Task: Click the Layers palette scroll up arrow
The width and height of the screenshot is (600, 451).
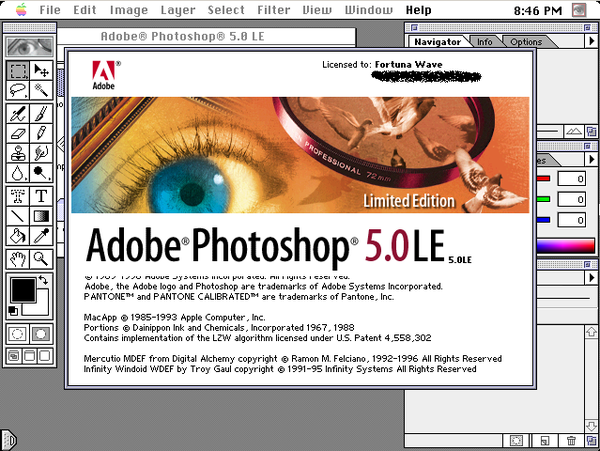Action: (591, 332)
